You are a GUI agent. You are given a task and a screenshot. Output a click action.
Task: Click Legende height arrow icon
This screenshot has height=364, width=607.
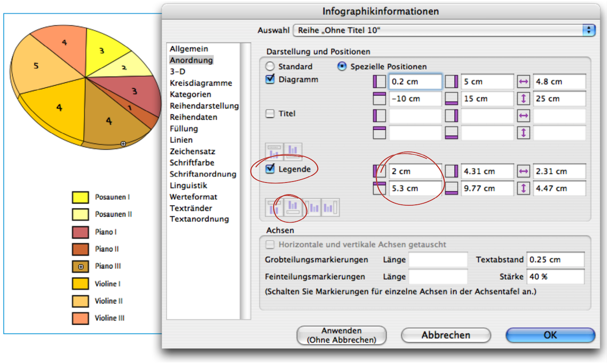point(524,189)
